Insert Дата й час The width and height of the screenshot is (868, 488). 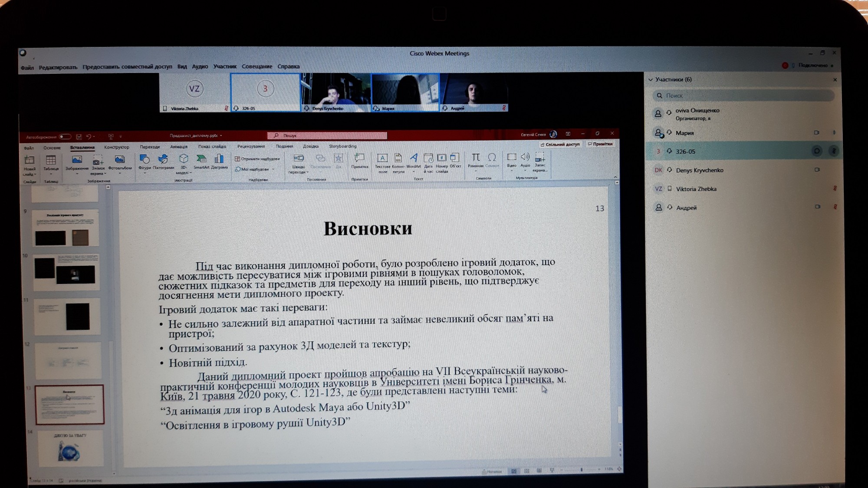tap(428, 163)
